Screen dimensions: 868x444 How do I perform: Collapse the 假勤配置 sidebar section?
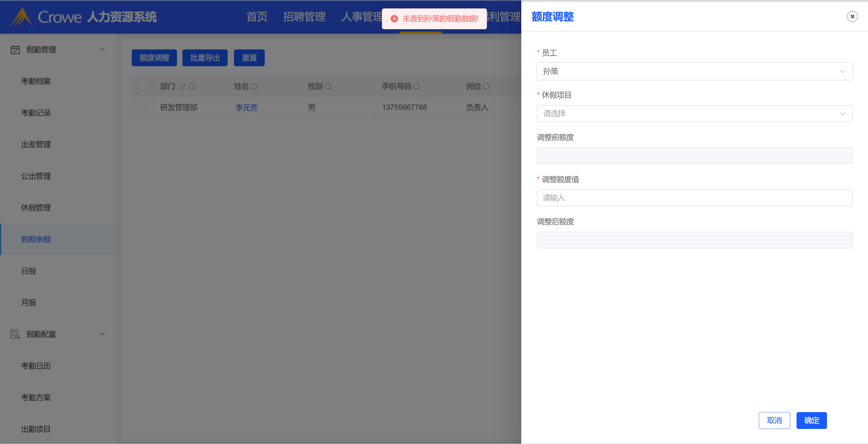coord(102,334)
